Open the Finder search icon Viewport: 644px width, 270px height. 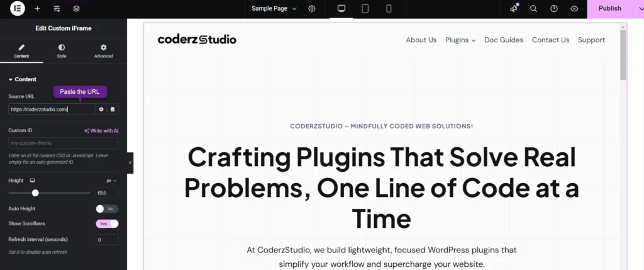(x=533, y=9)
